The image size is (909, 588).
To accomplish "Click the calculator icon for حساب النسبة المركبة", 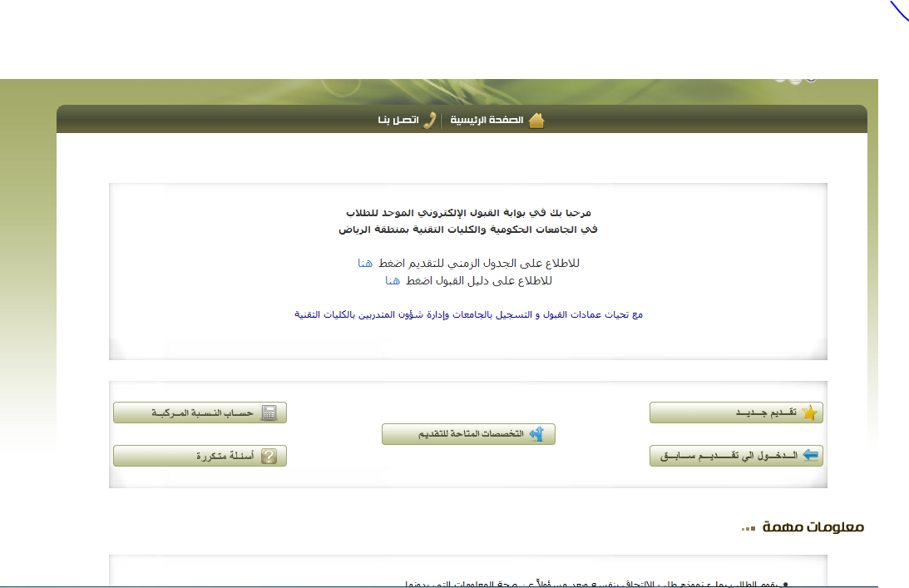I will tap(269, 413).
